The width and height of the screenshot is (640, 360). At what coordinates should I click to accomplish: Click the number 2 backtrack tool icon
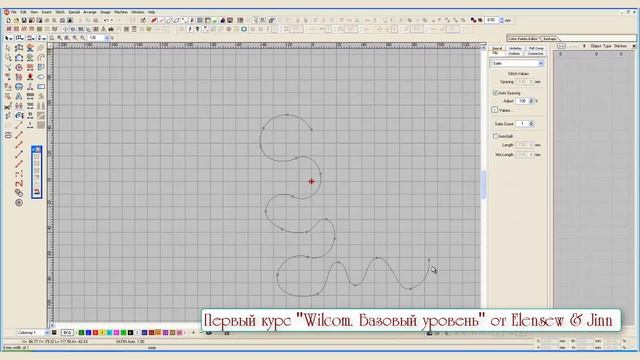click(x=19, y=183)
